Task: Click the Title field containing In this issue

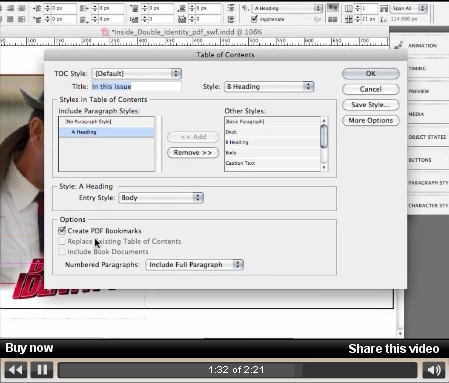Action: pyautogui.click(x=137, y=87)
